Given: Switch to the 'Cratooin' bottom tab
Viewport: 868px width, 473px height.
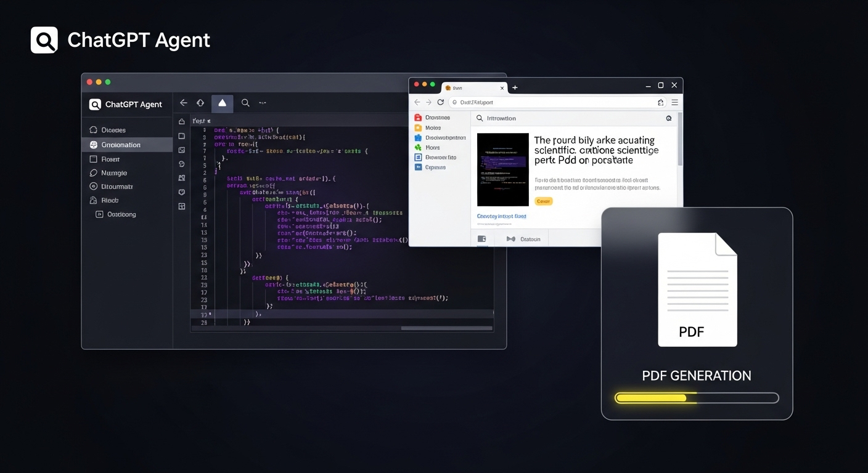Looking at the screenshot, I should pyautogui.click(x=524, y=239).
